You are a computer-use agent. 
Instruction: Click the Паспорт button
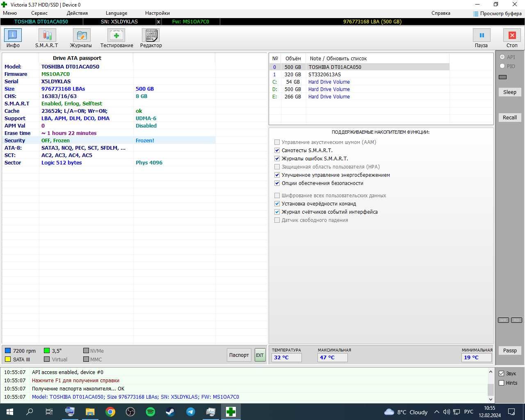click(239, 355)
